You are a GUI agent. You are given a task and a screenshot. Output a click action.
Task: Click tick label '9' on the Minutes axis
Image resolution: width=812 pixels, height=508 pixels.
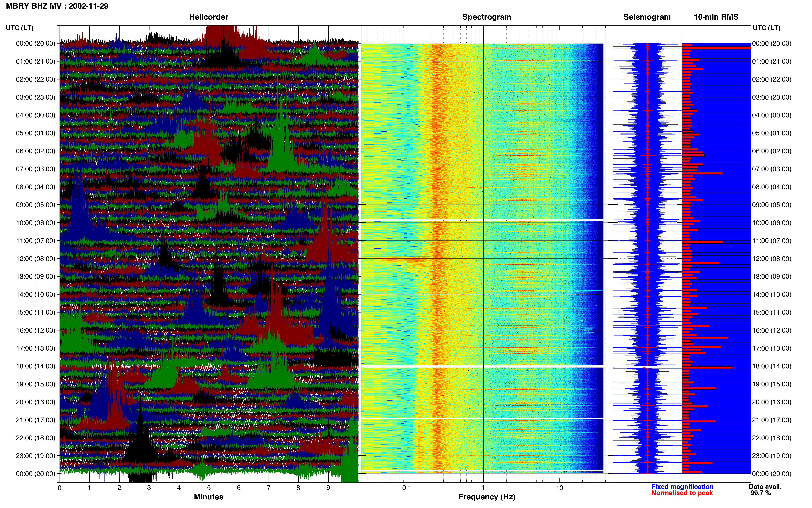coord(328,488)
